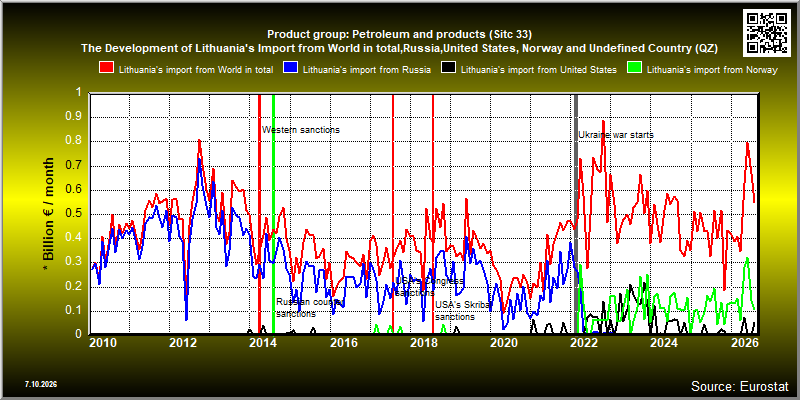Select legend label "Lithuania's import from United States"
The width and height of the screenshot is (800, 400).
coord(539,70)
